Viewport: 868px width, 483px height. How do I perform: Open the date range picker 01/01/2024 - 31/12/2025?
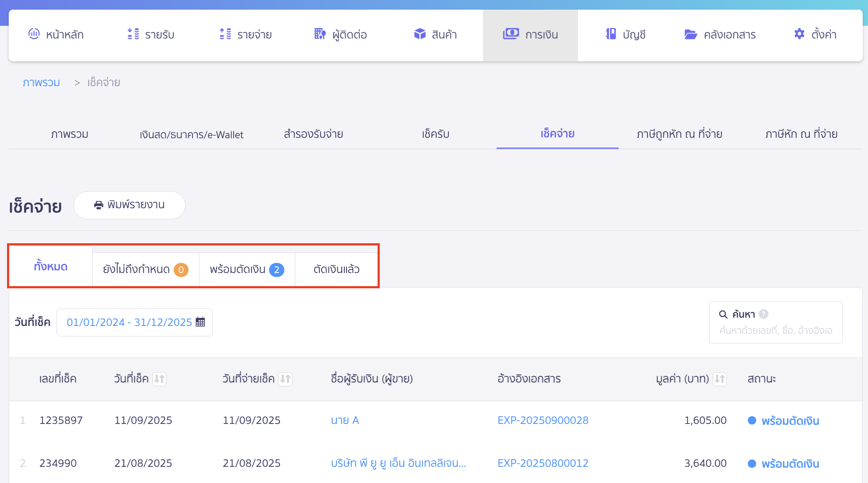[x=130, y=322]
